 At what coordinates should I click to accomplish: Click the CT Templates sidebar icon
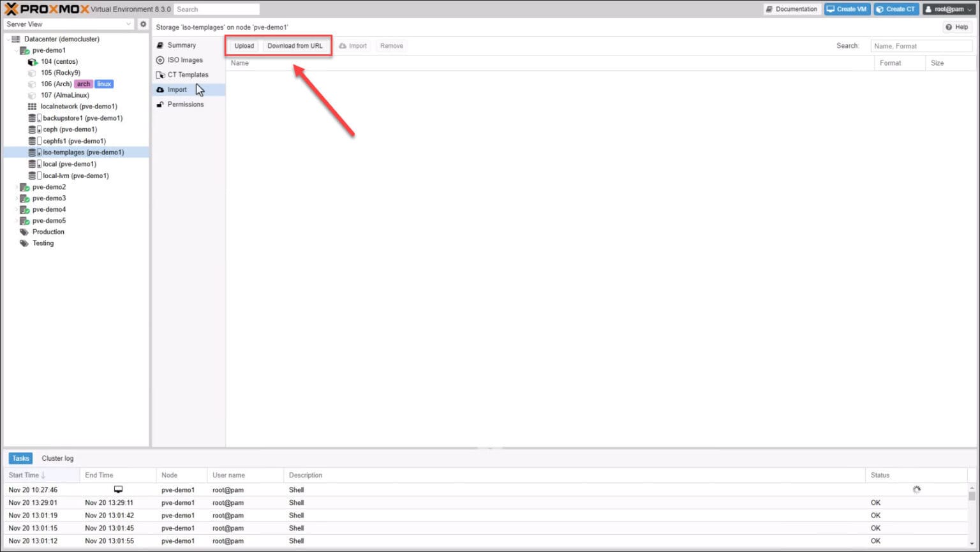[161, 75]
